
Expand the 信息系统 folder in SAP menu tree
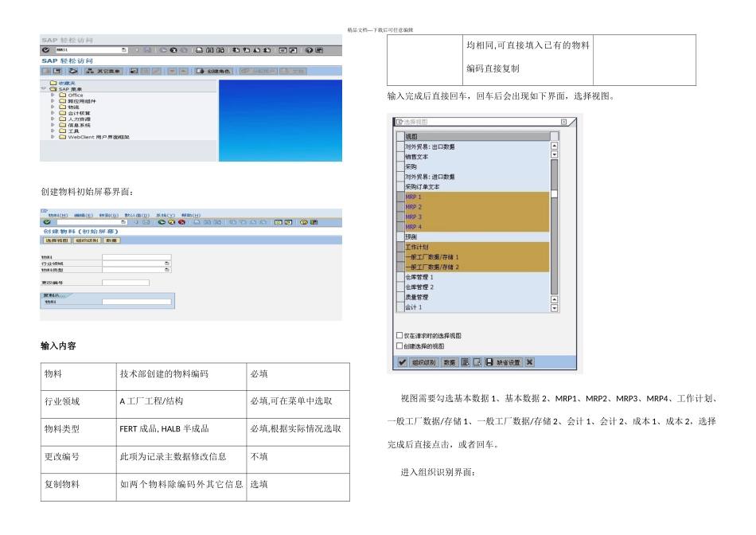coord(53,125)
